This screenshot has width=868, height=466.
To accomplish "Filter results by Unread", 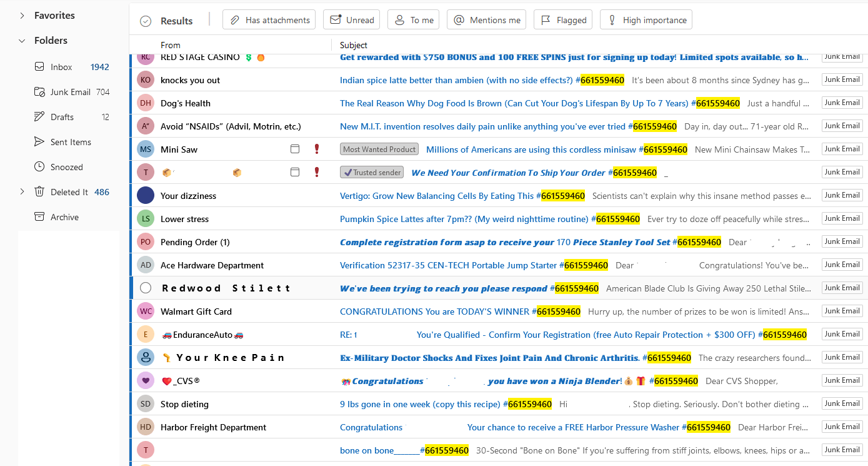I will point(351,20).
